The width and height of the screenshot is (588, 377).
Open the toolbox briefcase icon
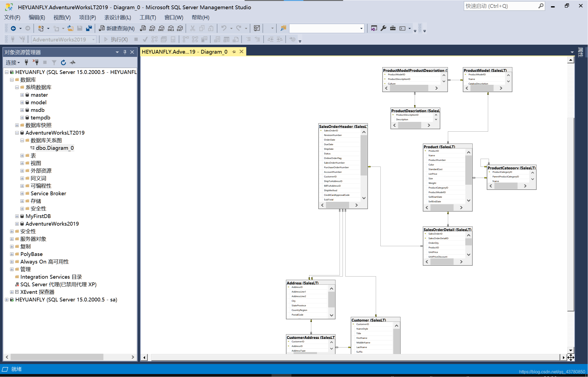point(393,28)
